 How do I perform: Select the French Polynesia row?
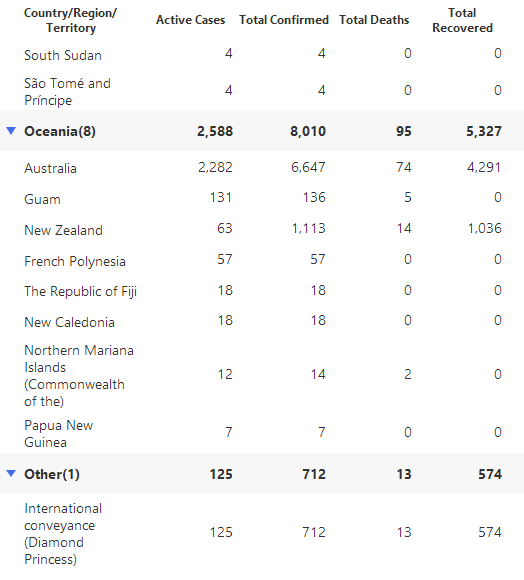click(262, 261)
